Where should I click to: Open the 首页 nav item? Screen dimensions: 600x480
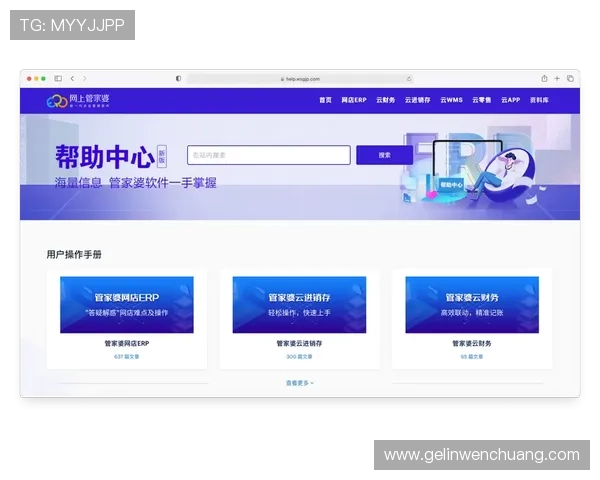point(325,100)
